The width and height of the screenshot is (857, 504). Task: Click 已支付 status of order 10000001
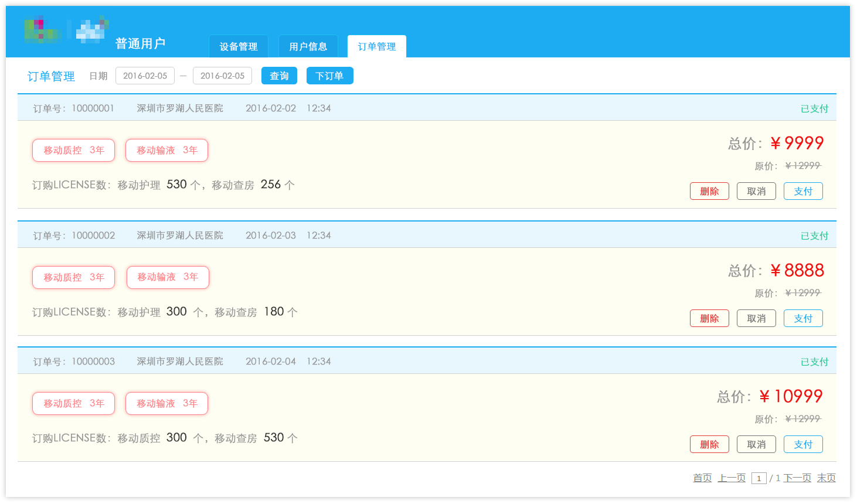[x=814, y=108]
